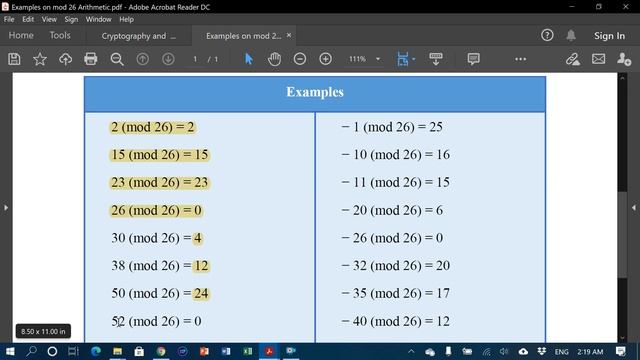The width and height of the screenshot is (640, 360).
Task: Open Find text magnifier
Action: (x=117, y=59)
